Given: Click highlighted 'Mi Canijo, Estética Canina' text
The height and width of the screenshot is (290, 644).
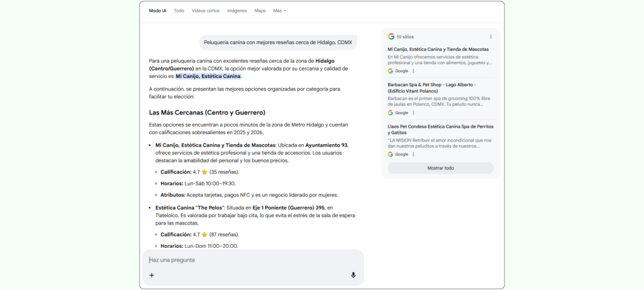Looking at the screenshot, I should pyautogui.click(x=208, y=76).
